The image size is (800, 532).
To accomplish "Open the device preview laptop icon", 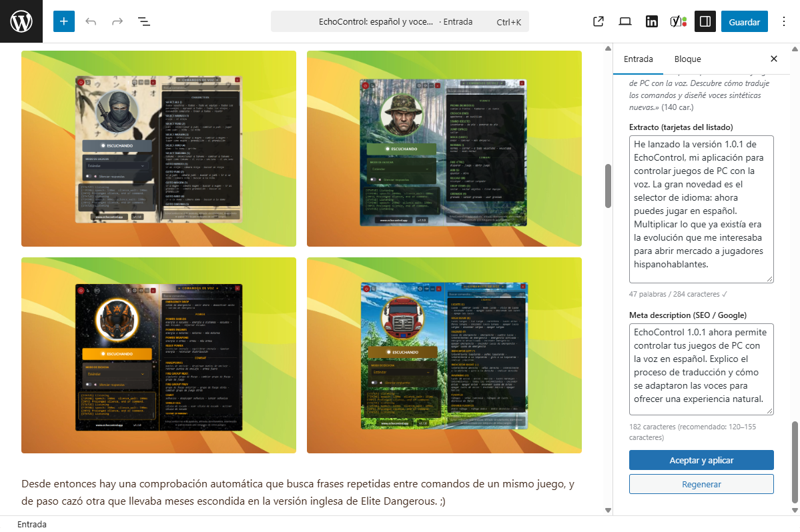I will [x=625, y=21].
